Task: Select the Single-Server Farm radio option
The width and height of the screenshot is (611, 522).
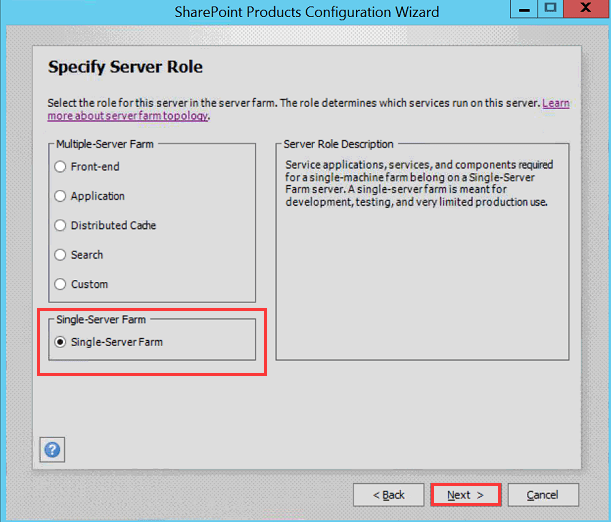Action: tap(109, 342)
